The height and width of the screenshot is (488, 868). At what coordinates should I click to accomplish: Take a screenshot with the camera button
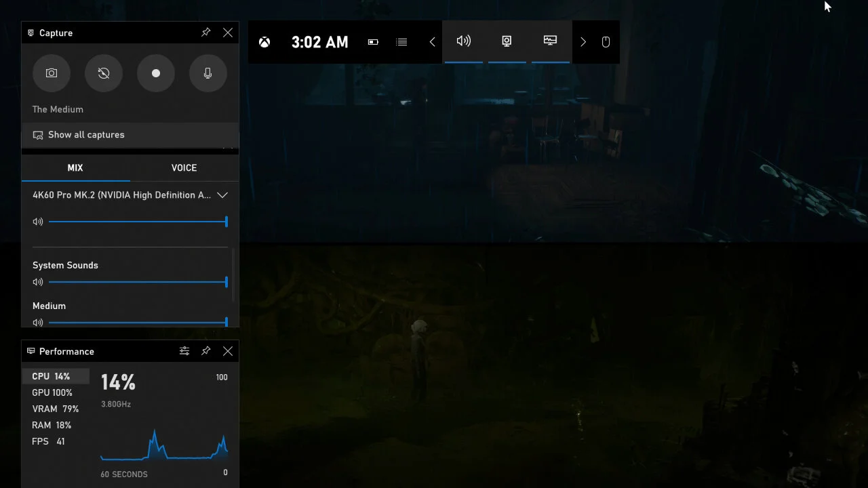tap(52, 73)
